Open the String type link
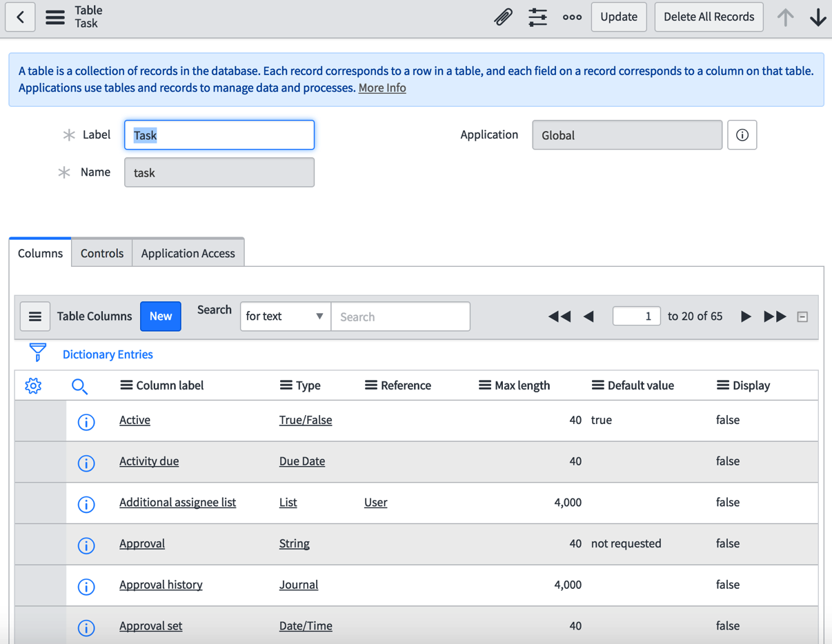Image resolution: width=832 pixels, height=644 pixels. point(294,543)
